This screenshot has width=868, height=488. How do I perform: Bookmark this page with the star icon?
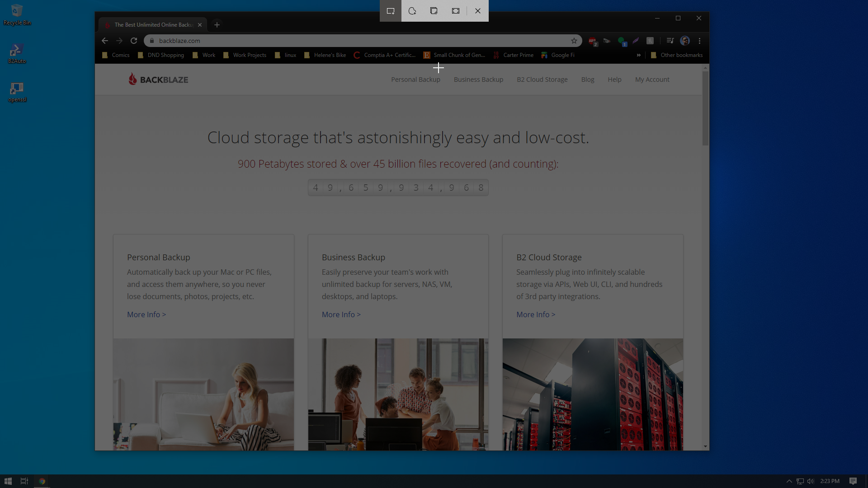(x=574, y=41)
